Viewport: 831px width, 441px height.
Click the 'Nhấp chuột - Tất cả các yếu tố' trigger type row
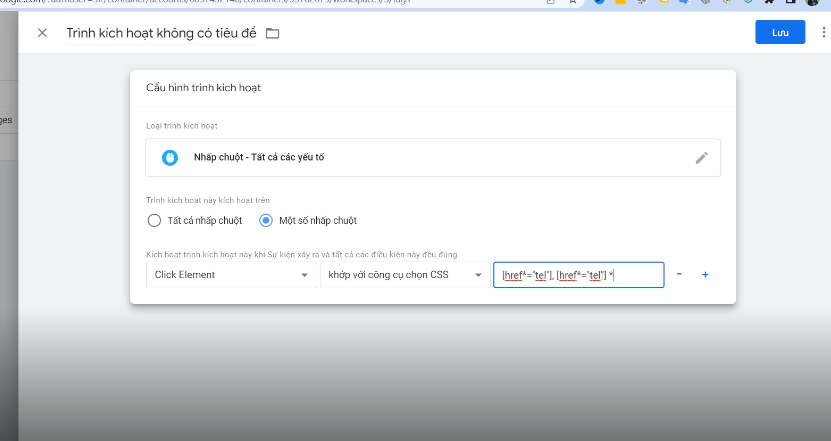click(x=433, y=157)
